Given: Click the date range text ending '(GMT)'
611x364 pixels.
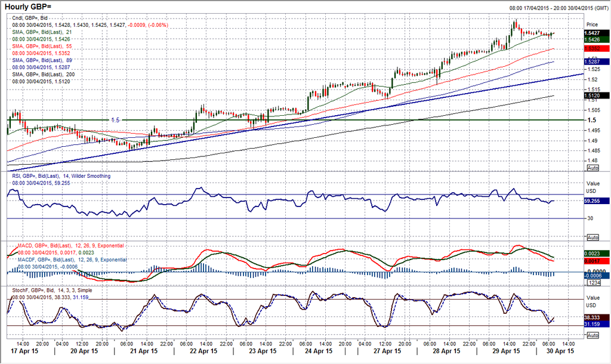Looking at the screenshot, I should click(558, 8).
